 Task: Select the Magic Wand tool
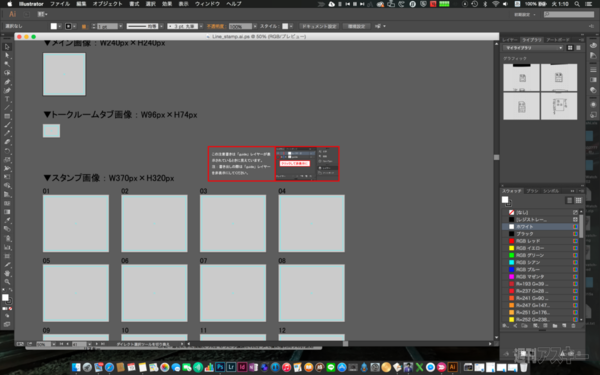(7, 64)
